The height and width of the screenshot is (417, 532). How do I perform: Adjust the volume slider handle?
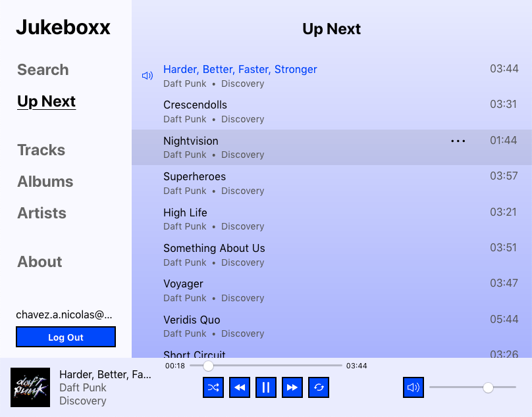point(488,387)
